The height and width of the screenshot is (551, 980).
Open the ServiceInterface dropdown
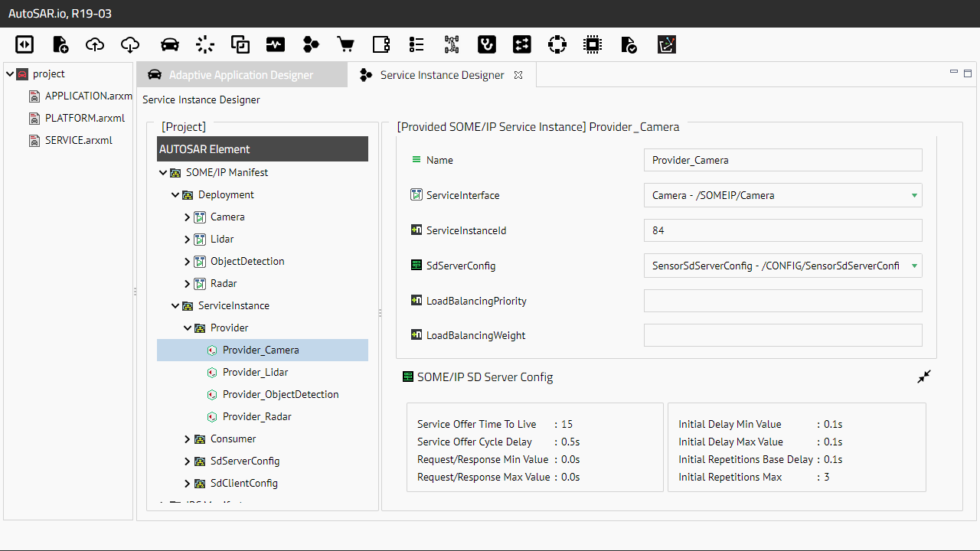click(914, 195)
